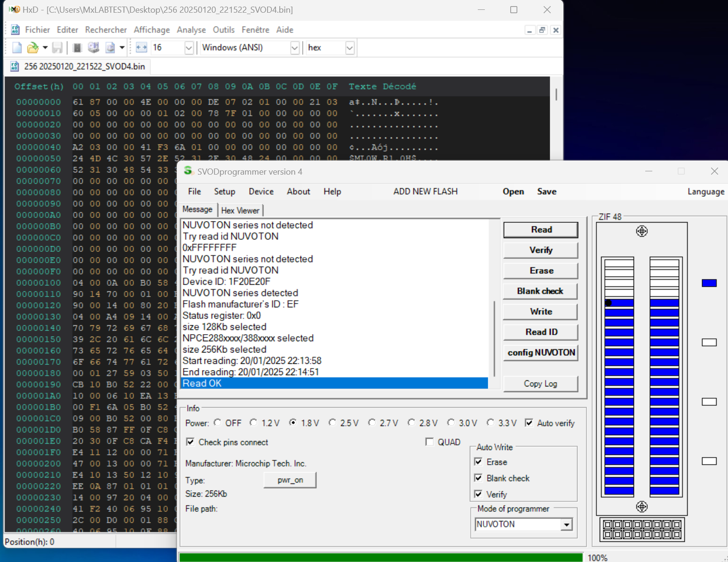Click the save disk icon in HxD
Viewport: 728px width, 562px height.
[57, 48]
